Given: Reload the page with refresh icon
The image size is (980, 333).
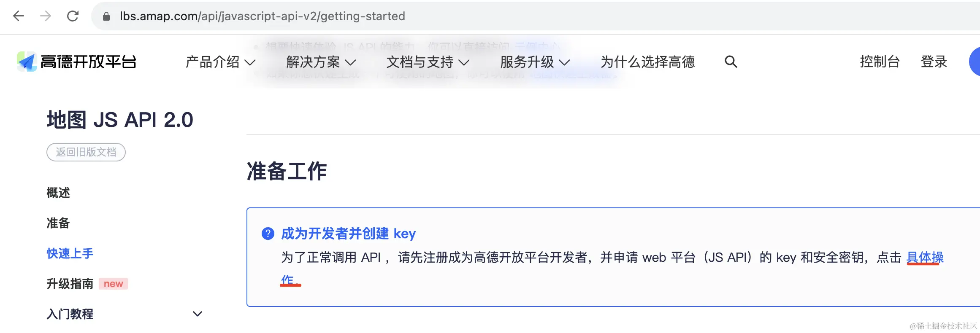Looking at the screenshot, I should pos(73,16).
